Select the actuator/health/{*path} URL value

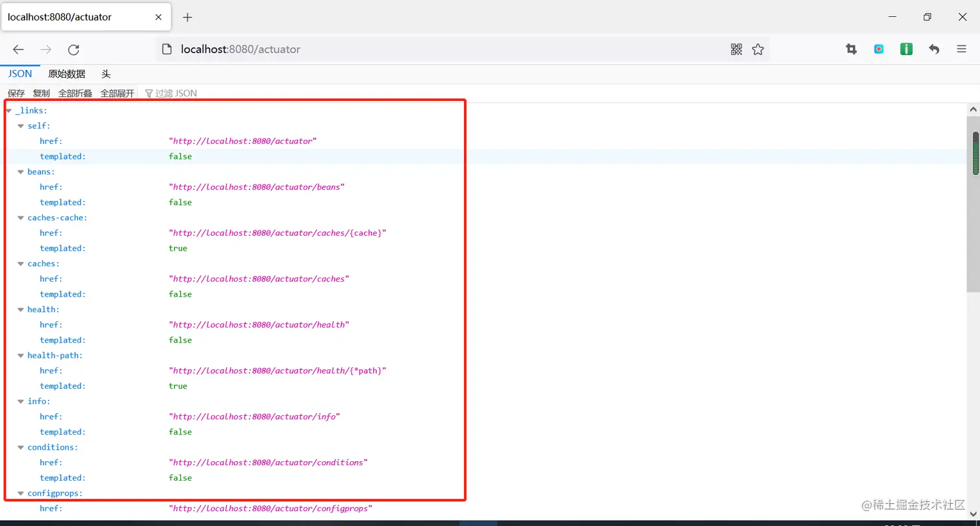(x=277, y=371)
